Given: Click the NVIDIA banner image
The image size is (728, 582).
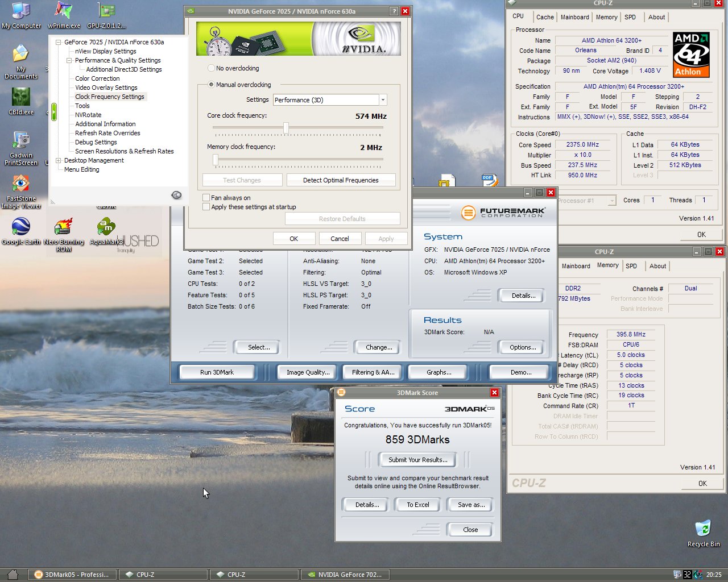Looking at the screenshot, I should pyautogui.click(x=299, y=39).
